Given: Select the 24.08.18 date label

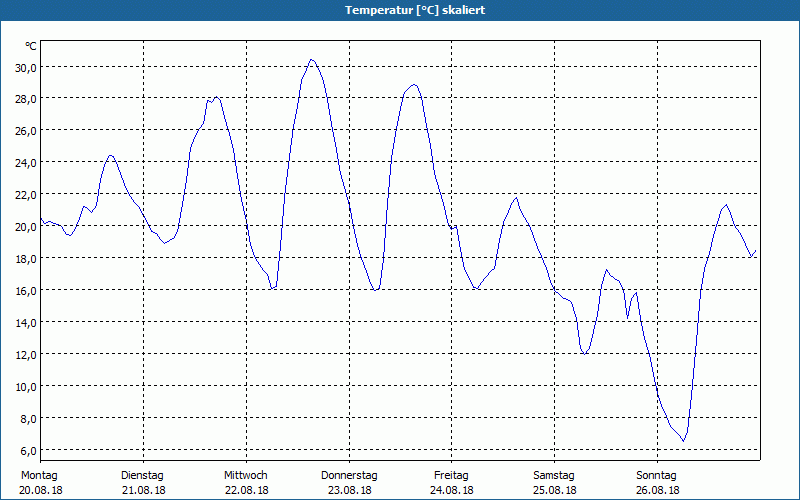Looking at the screenshot, I should pos(452,490).
